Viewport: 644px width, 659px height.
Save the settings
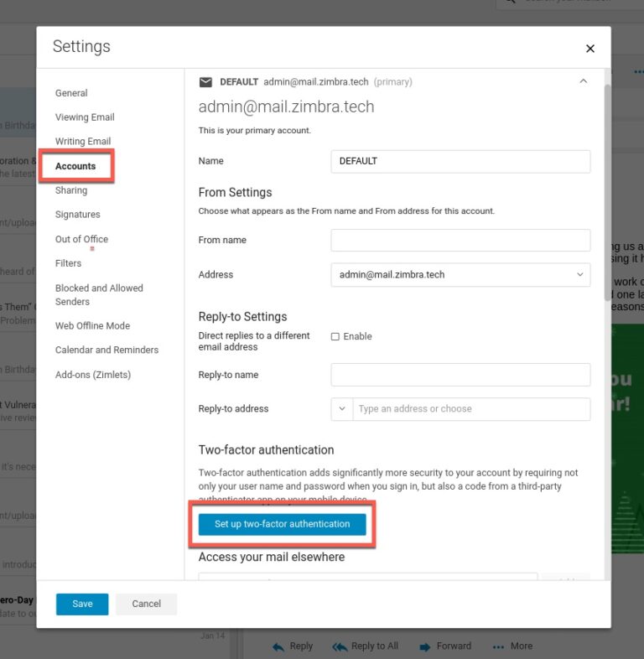click(82, 604)
